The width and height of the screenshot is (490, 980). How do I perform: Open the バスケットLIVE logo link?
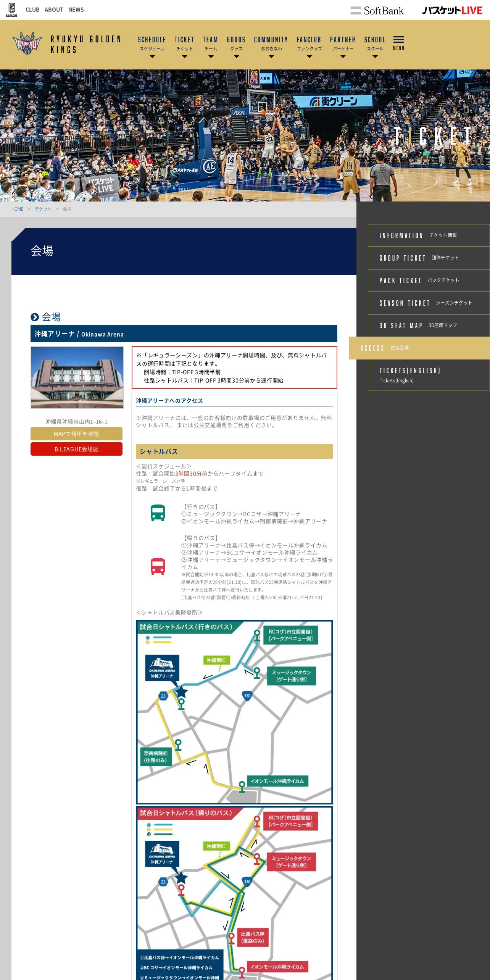(x=452, y=10)
